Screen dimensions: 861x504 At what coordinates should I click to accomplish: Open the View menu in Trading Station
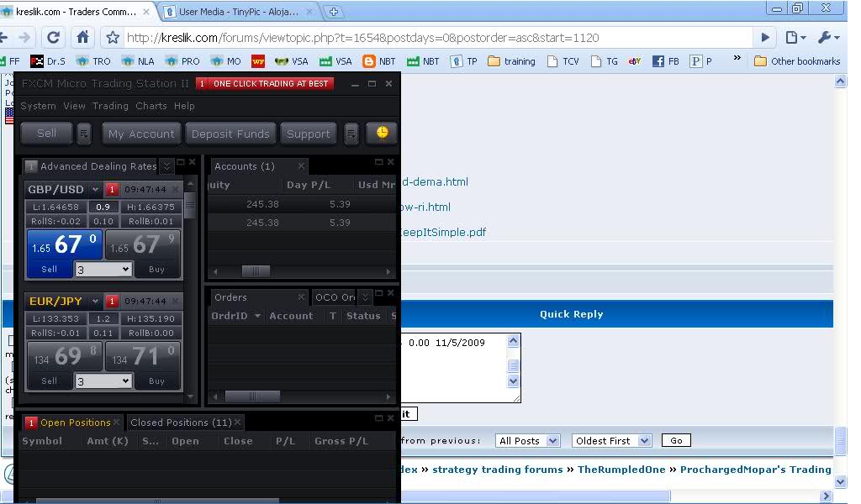[x=74, y=106]
